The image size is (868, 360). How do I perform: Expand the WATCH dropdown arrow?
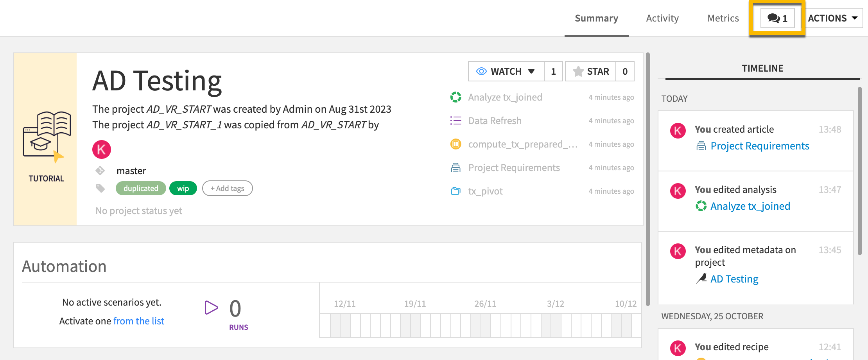pos(531,71)
